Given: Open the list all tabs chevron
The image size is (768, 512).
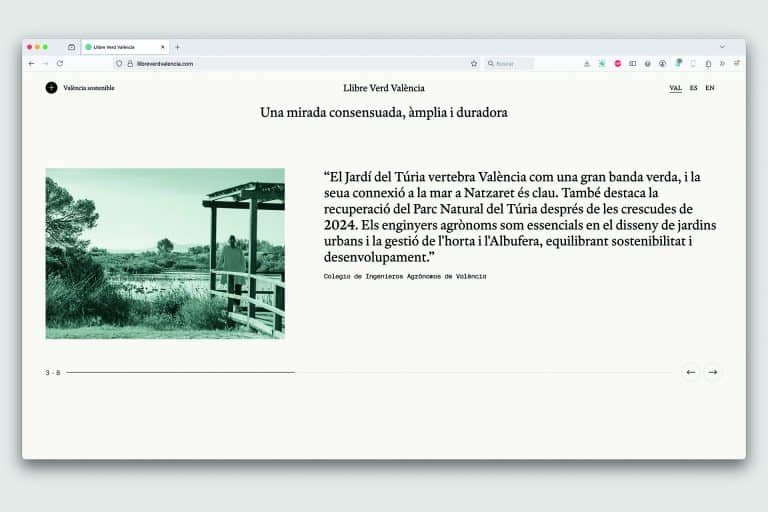Looking at the screenshot, I should pyautogui.click(x=722, y=47).
